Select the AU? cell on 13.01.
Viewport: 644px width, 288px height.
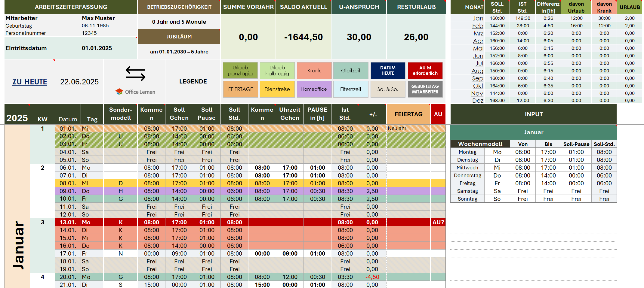click(x=438, y=222)
